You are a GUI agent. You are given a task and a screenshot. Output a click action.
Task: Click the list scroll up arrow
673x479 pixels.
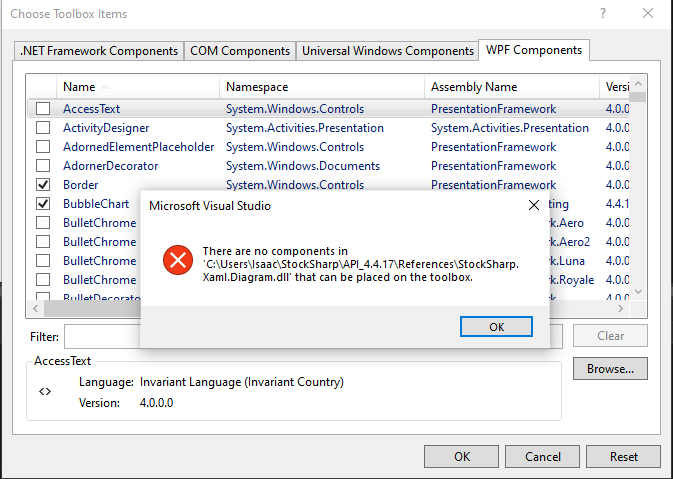[x=638, y=84]
